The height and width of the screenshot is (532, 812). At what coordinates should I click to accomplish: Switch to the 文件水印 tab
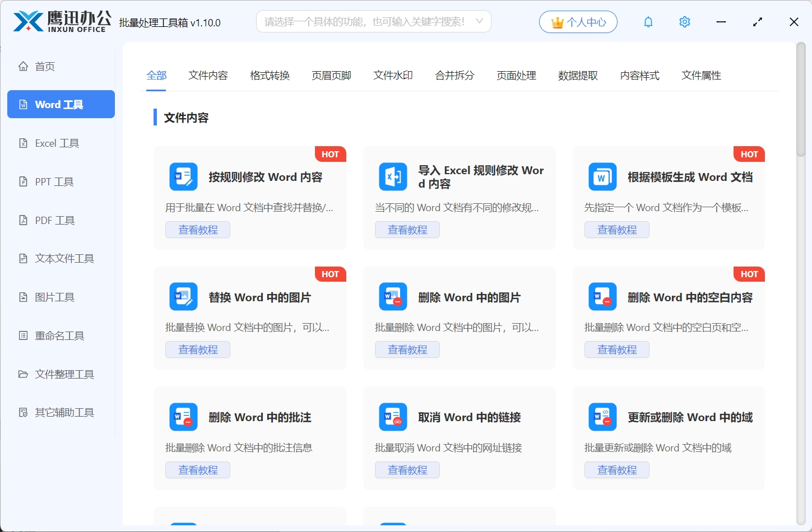[393, 76]
